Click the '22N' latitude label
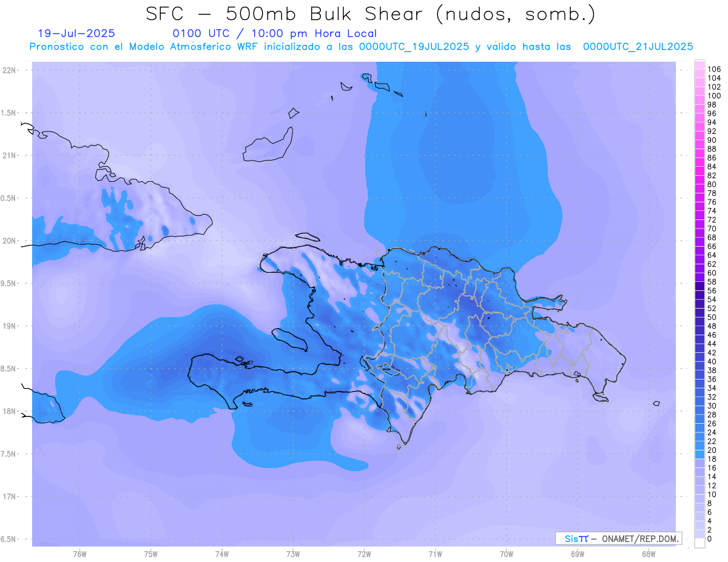 (10, 70)
